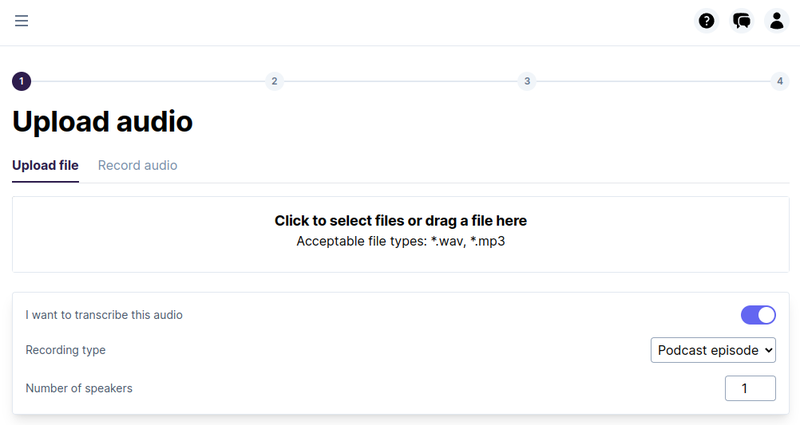Jump to step 2 in the stepper
800x425 pixels.
click(x=274, y=81)
